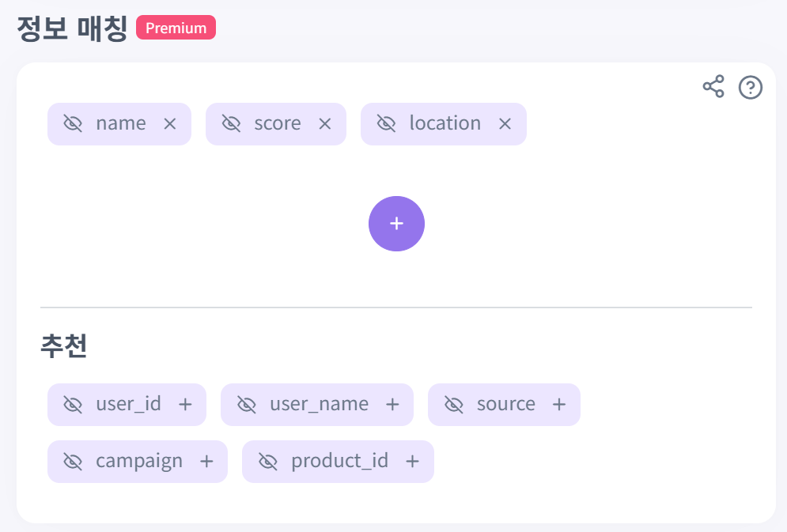787x532 pixels.
Task: Open the help question mark icon
Action: [x=751, y=88]
